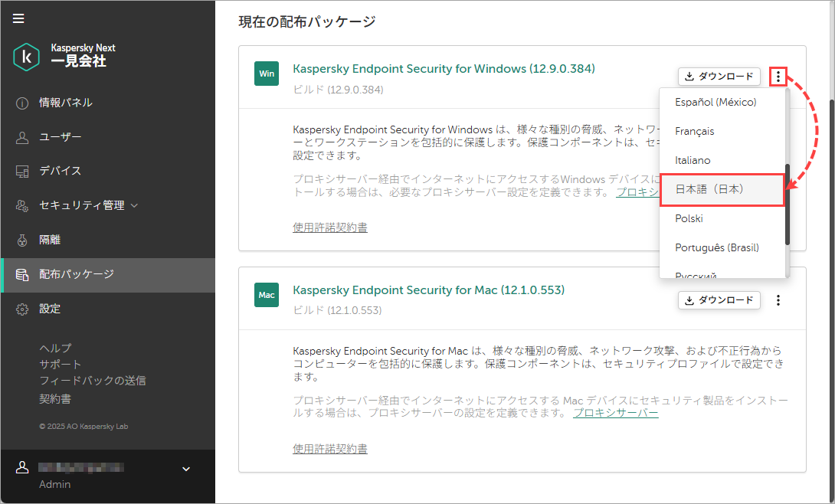Click the ユーザー person icon
835x504 pixels.
[x=22, y=137]
